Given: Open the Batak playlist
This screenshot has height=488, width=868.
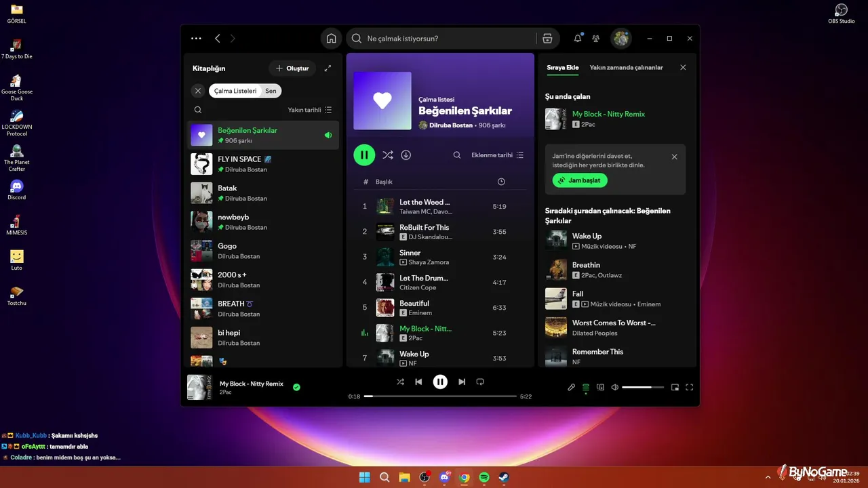Looking at the screenshot, I should click(x=263, y=193).
